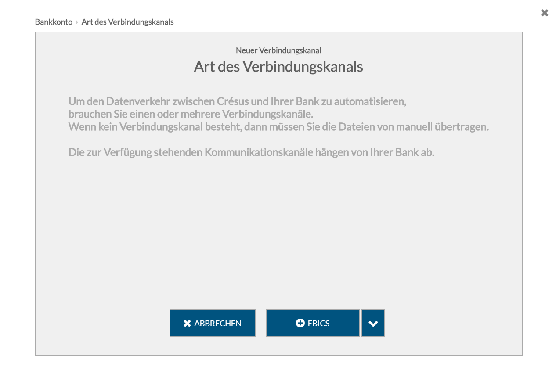This screenshot has width=556, height=392.
Task: Click the 'Neuer Verbindungskanal' subtitle
Action: (278, 50)
